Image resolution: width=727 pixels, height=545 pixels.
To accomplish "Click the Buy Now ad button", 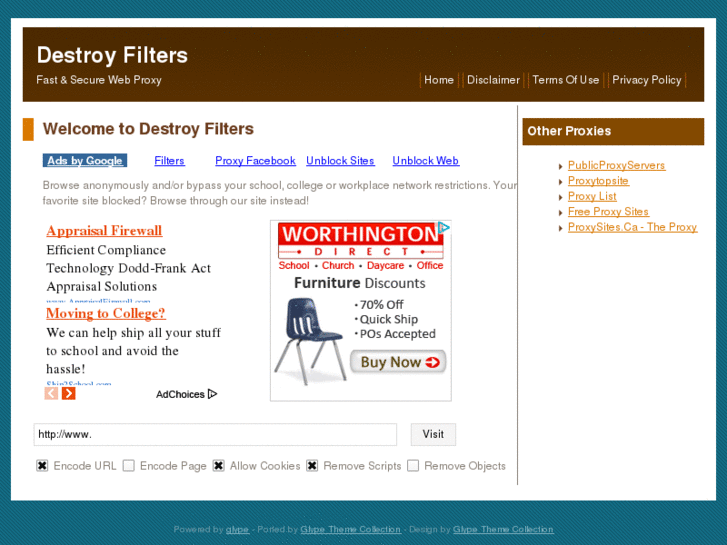I will pyautogui.click(x=398, y=362).
